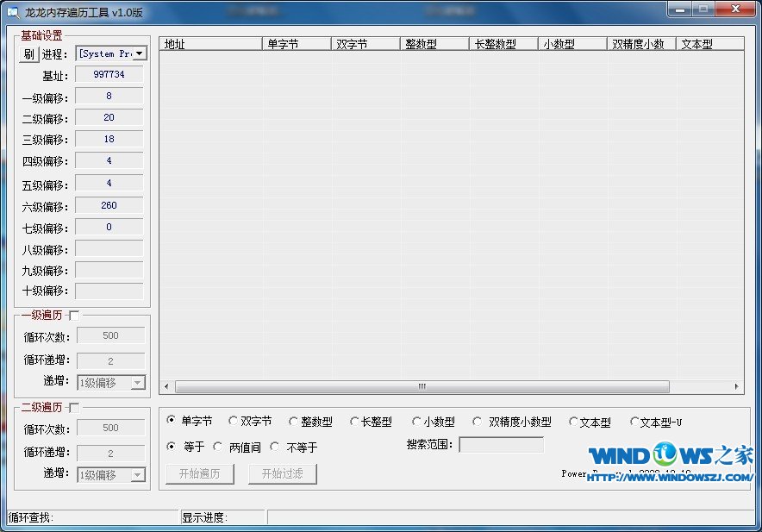The width and height of the screenshot is (762, 532).
Task: Choose the 整数型 radio option
Action: click(x=293, y=422)
